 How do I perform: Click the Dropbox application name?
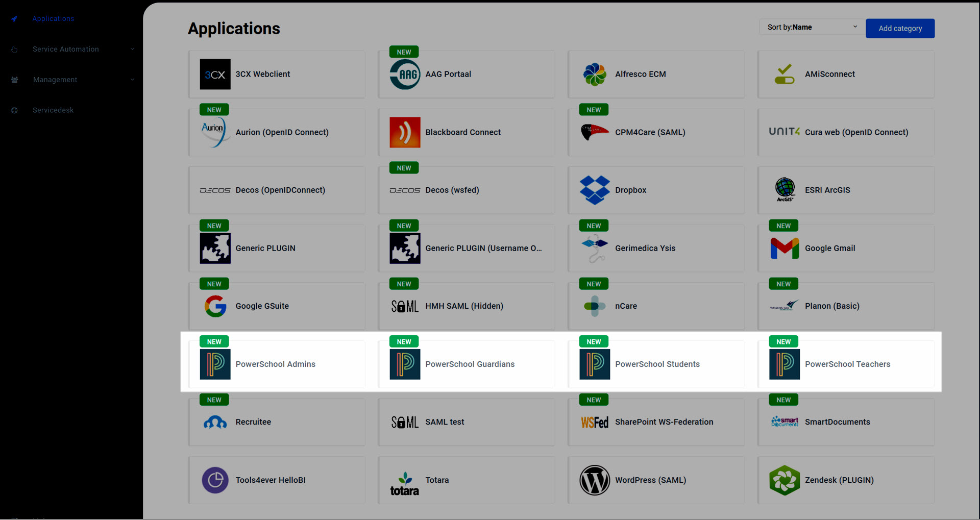[x=630, y=190]
